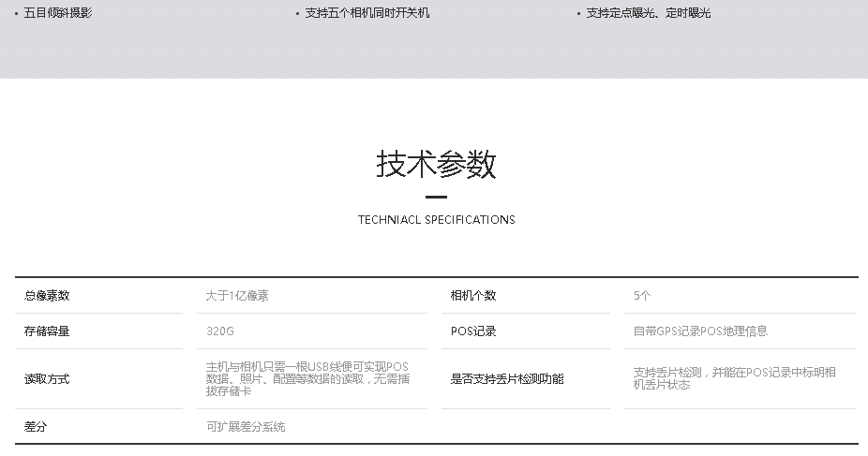Select the 存储容量 row label
This screenshot has height=456, width=868.
[47, 331]
